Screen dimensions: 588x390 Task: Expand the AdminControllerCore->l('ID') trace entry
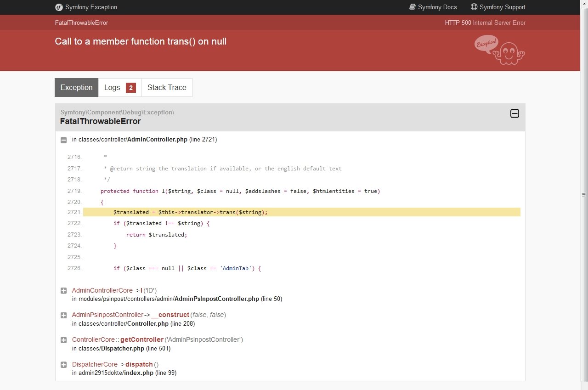point(63,290)
